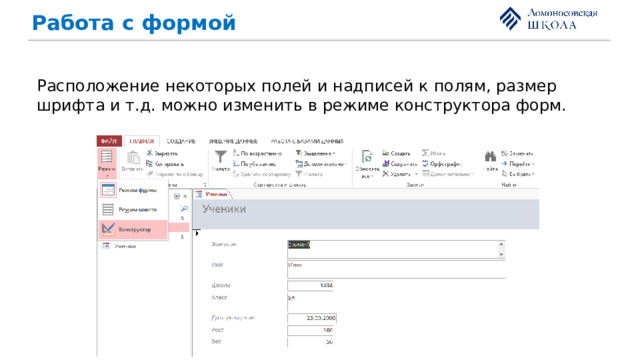640x360 pixels.
Task: Open the red Файл tab
Action: coord(109,141)
